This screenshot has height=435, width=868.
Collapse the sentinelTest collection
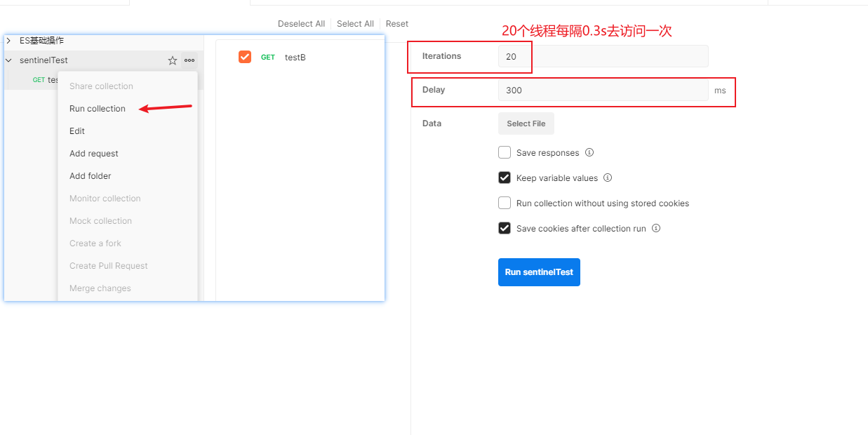coord(8,60)
